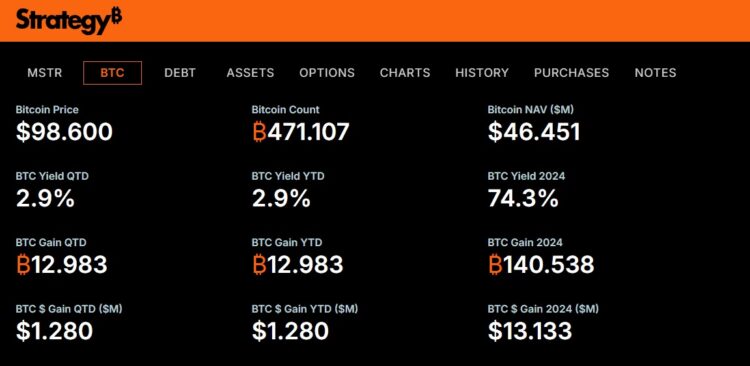The image size is (750, 366).
Task: Click the BTC Yield 2024 value 74.3%
Action: click(523, 198)
